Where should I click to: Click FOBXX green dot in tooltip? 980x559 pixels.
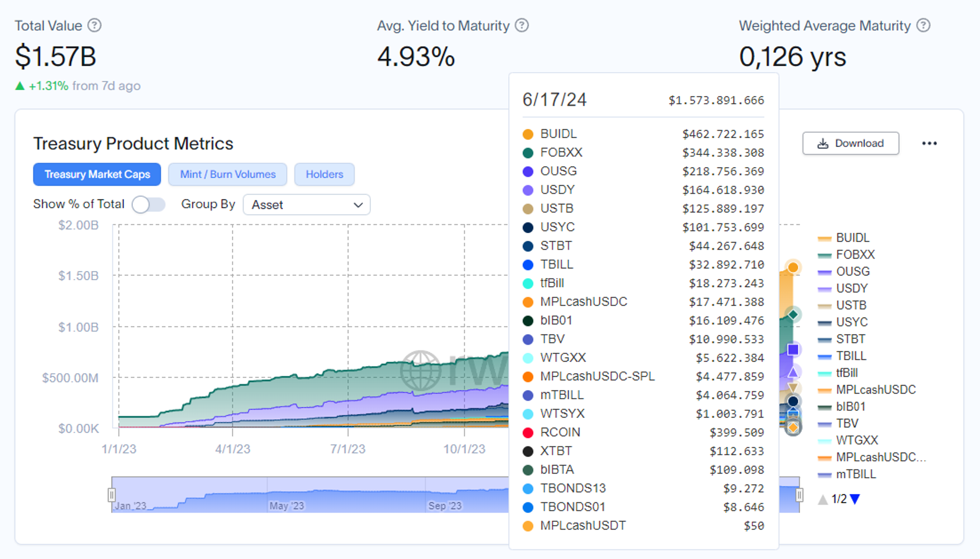(x=528, y=153)
